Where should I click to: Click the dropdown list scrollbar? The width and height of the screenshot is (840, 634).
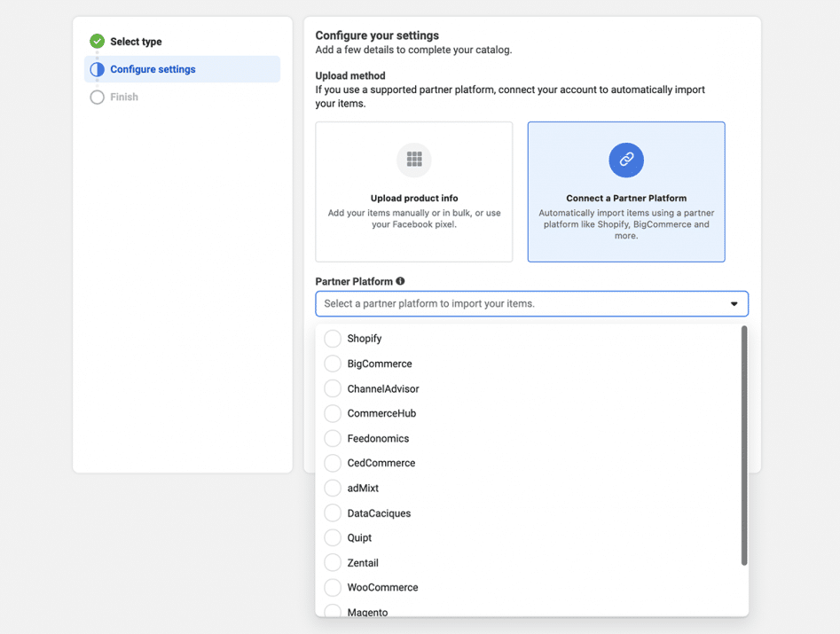(744, 443)
